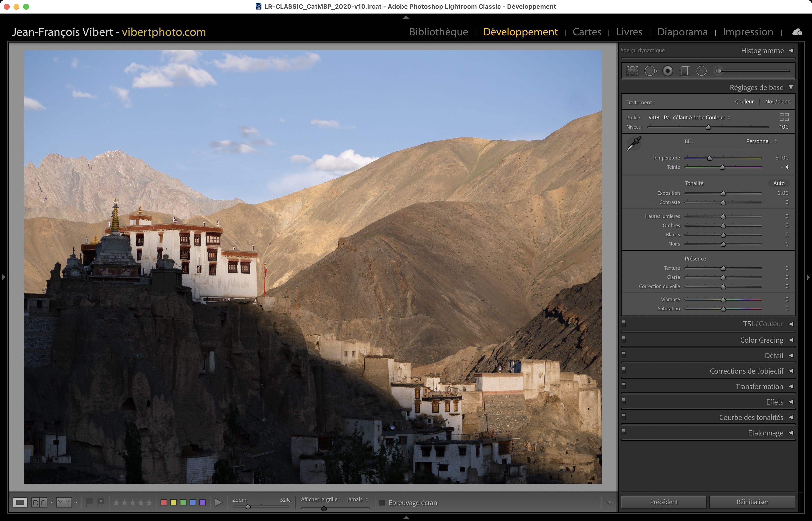Viewport: 812px width, 521px height.
Task: Click the Réinitialiser button
Action: 752,502
